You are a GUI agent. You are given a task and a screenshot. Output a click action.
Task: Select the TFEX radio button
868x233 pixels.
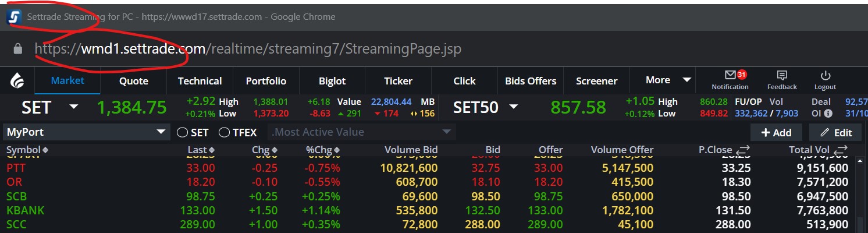224,132
